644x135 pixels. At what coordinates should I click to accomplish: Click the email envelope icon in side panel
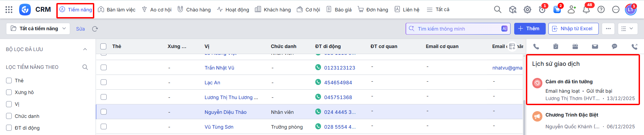(595, 47)
